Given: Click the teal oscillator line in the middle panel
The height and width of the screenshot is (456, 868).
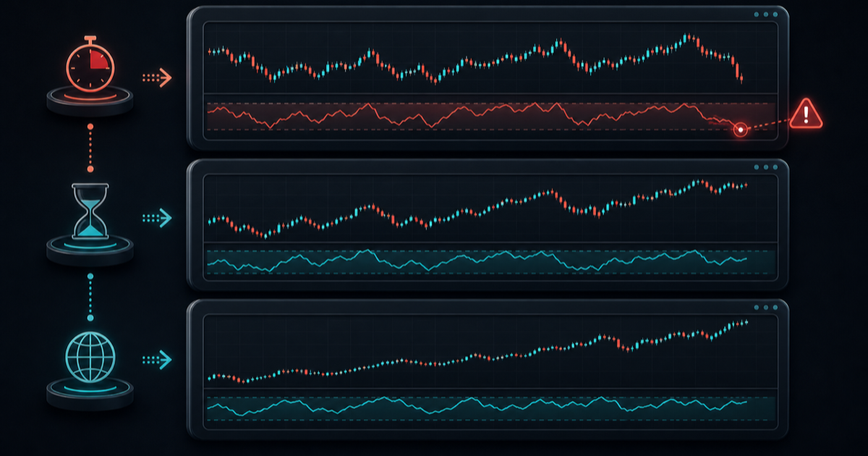Looking at the screenshot, I should pos(477,261).
